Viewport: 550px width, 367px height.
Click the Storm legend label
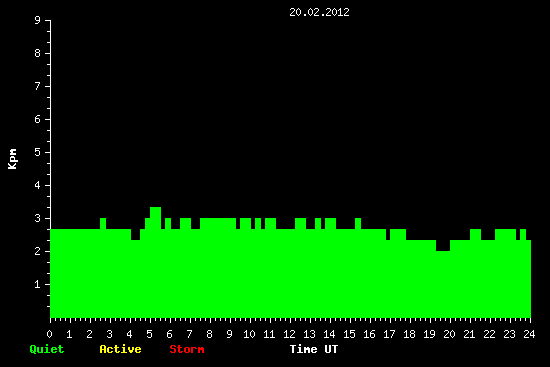[x=187, y=349]
